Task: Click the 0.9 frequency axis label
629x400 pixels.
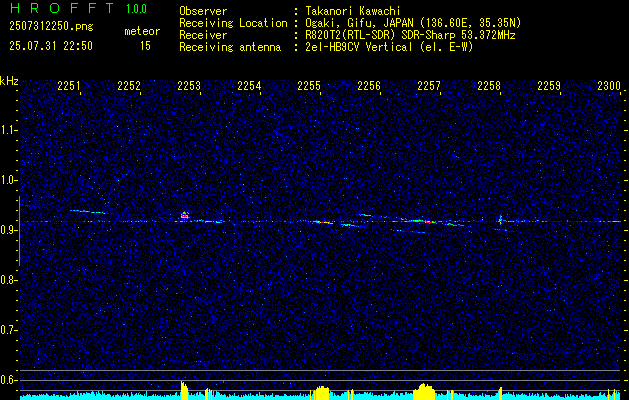Action: pyautogui.click(x=8, y=230)
